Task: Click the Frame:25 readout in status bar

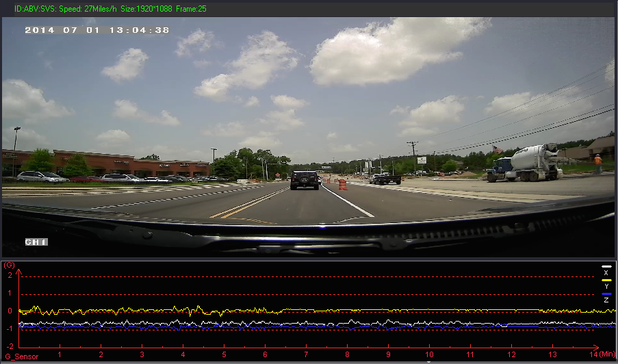Action: 192,9
